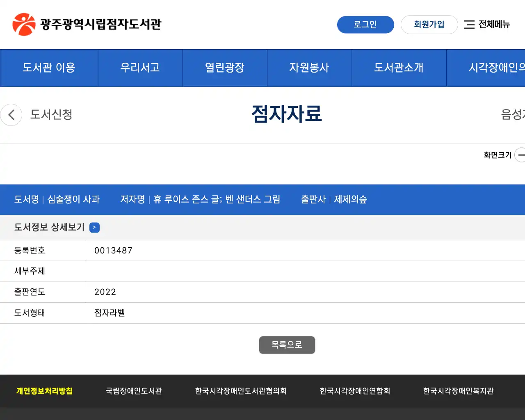525x420 pixels.
Task: Open the 전체메뉴 hamburger icon
Action: pyautogui.click(x=470, y=25)
